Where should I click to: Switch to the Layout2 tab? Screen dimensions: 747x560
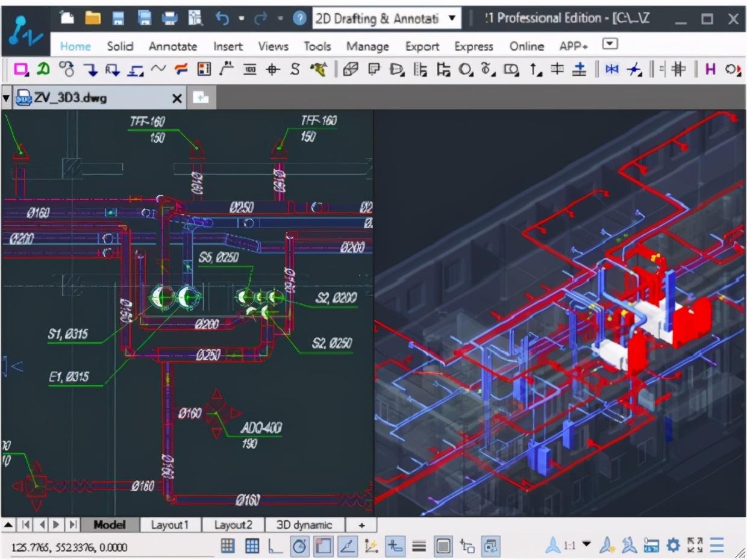pyautogui.click(x=233, y=525)
